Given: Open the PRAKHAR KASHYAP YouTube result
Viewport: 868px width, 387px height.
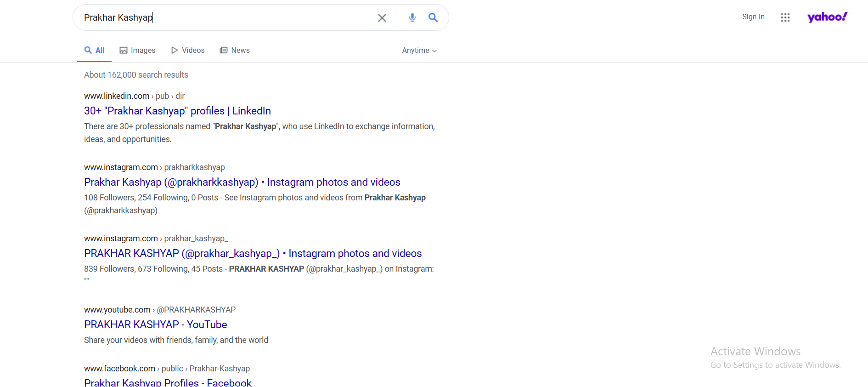Looking at the screenshot, I should pyautogui.click(x=155, y=324).
